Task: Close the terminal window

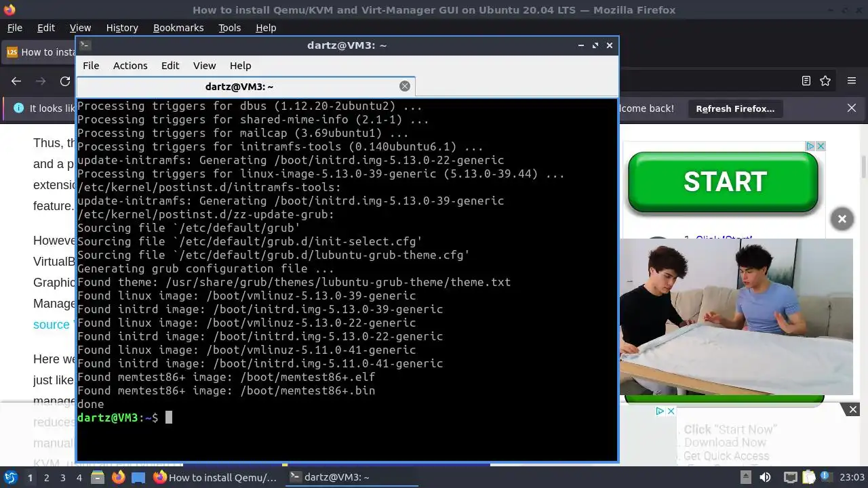Action: (610, 45)
